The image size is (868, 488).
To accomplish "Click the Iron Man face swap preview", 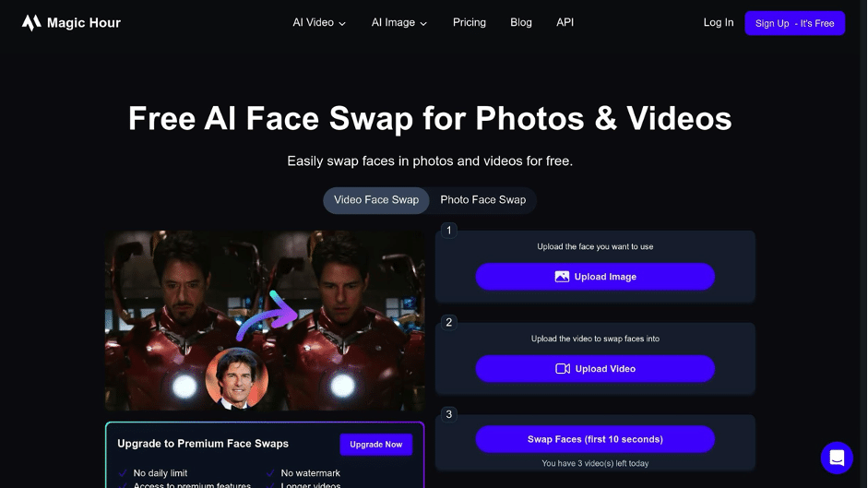I will (265, 321).
